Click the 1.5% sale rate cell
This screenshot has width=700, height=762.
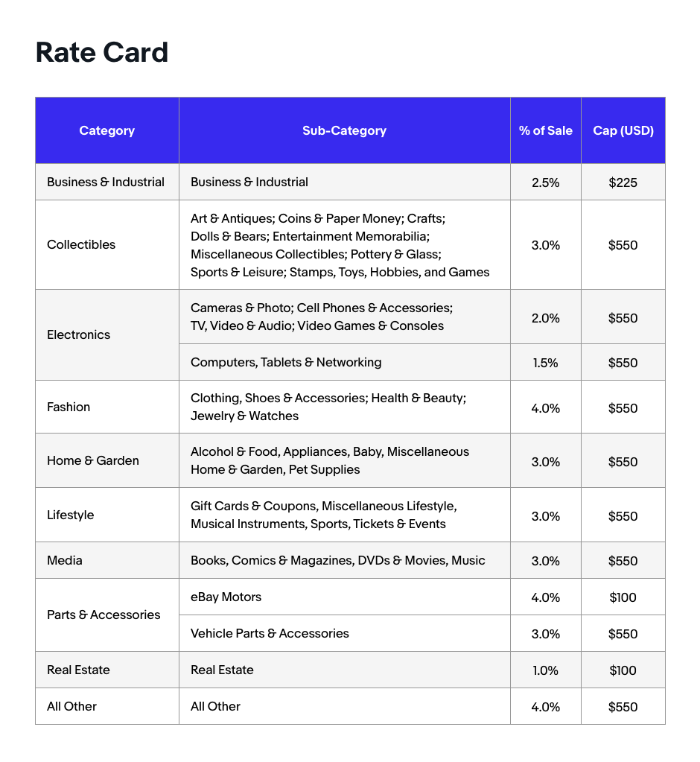[545, 363]
